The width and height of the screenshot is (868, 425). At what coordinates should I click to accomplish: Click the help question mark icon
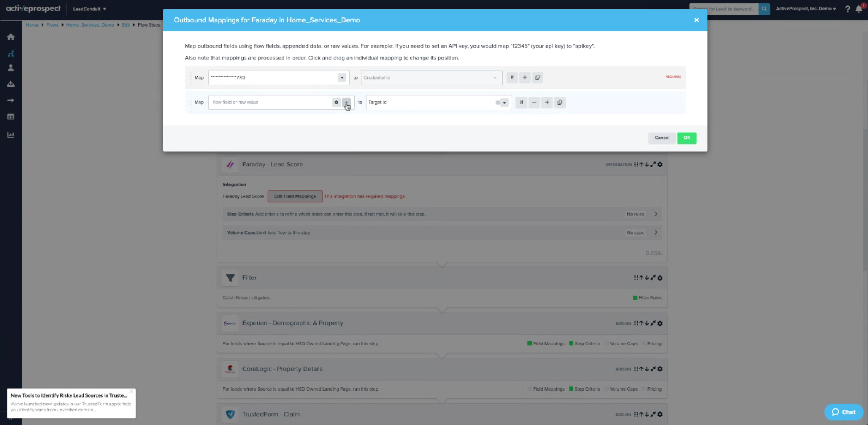coord(847,9)
